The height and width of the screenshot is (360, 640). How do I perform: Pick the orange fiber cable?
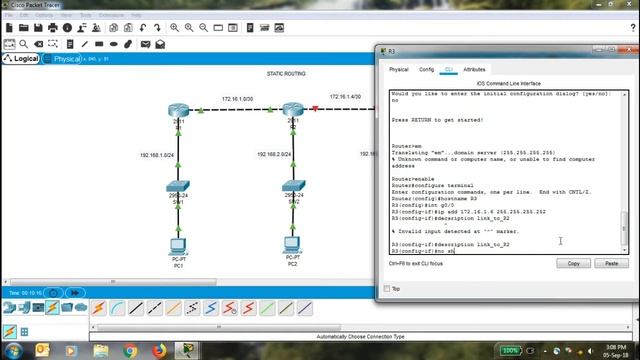[x=173, y=308]
